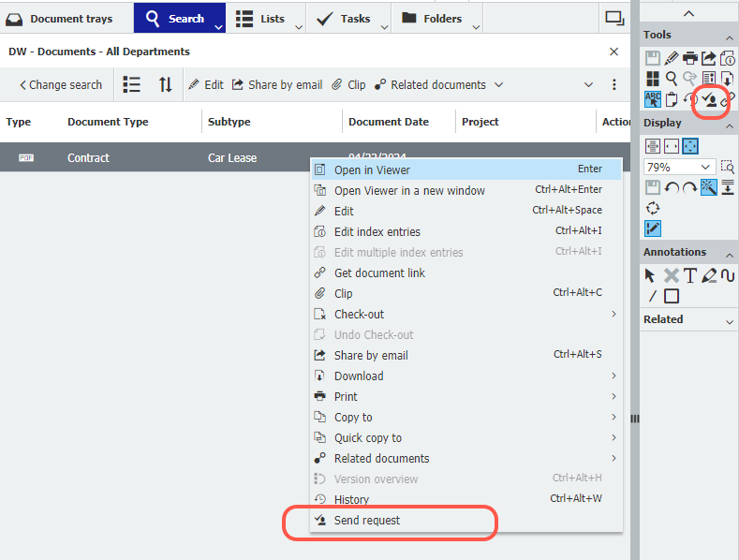Image resolution: width=739 pixels, height=560 pixels.
Task: Close the DW - Documents result list
Action: 613,52
